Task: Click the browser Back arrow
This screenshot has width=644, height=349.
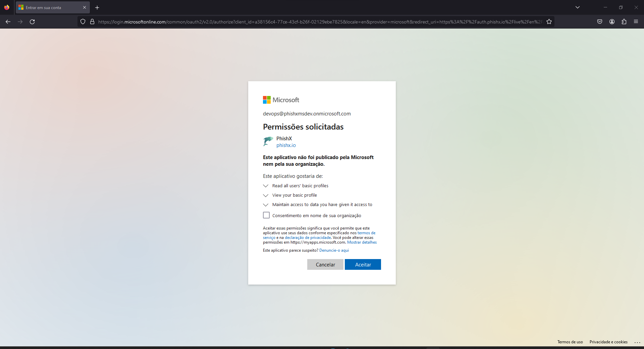Action: (8, 22)
